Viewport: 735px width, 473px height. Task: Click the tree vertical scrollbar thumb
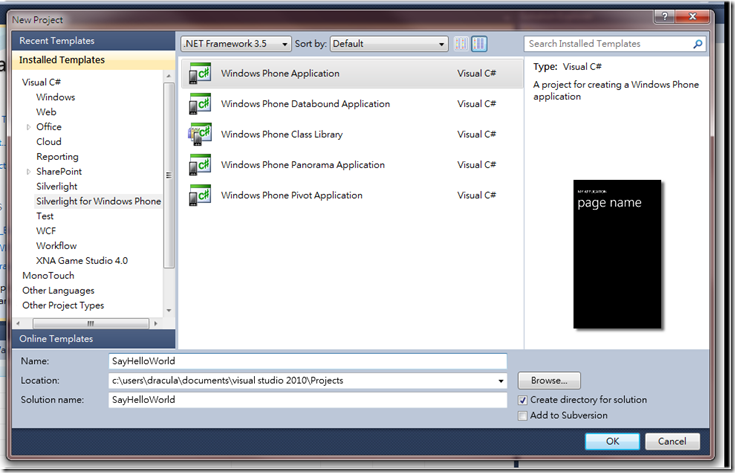pos(169,175)
